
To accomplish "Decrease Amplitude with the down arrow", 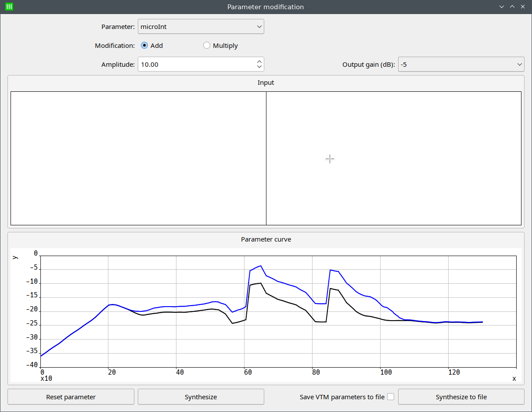I will click(259, 68).
